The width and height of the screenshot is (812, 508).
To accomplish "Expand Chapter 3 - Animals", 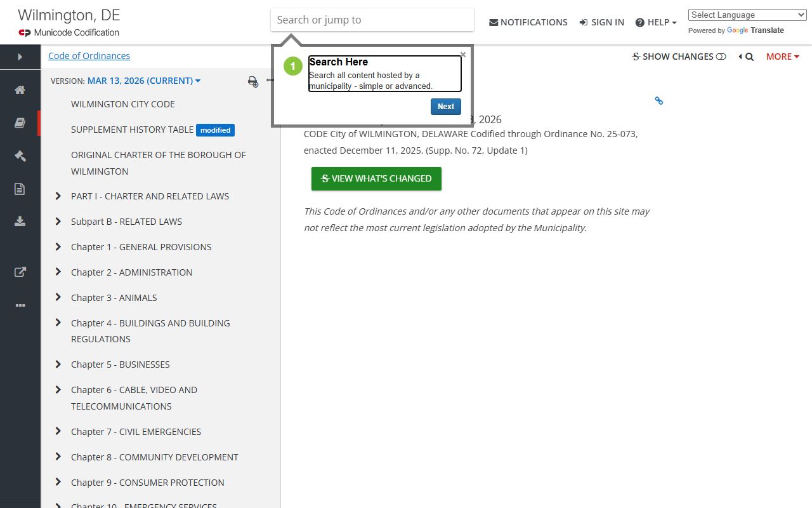I will (58, 297).
